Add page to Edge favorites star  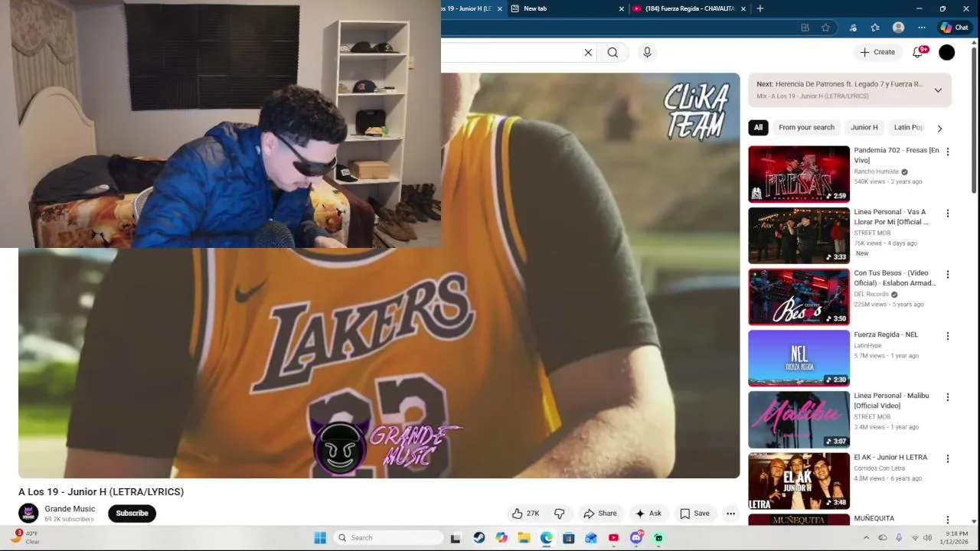click(825, 28)
